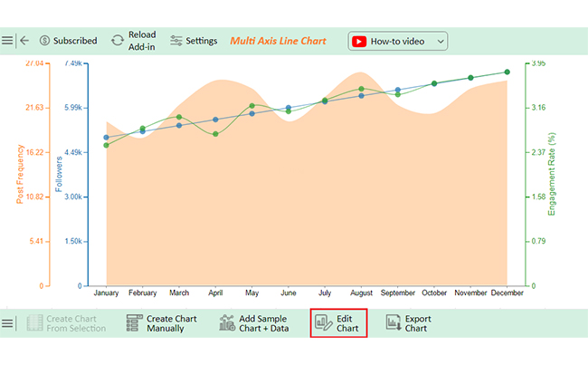Click the How-to video text

[397, 42]
